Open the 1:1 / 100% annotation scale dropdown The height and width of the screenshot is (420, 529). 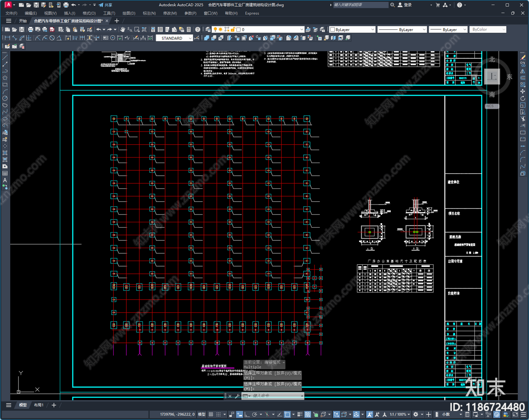pos(399,414)
